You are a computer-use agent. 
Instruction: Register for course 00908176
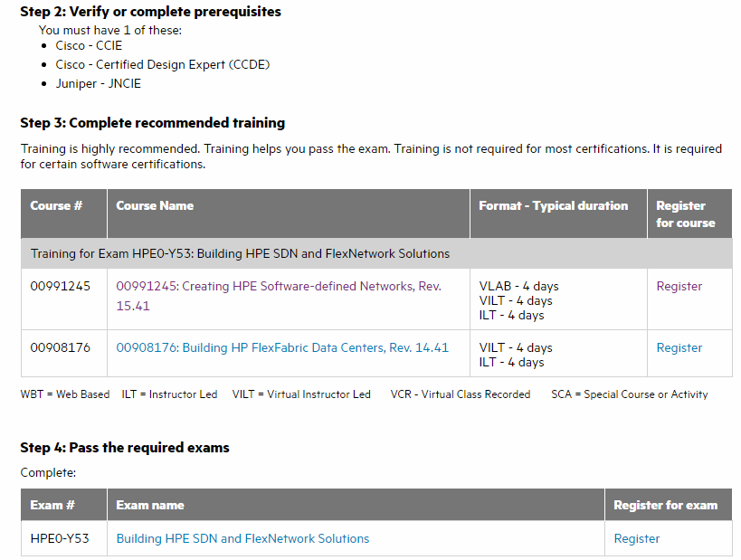pyautogui.click(x=679, y=347)
